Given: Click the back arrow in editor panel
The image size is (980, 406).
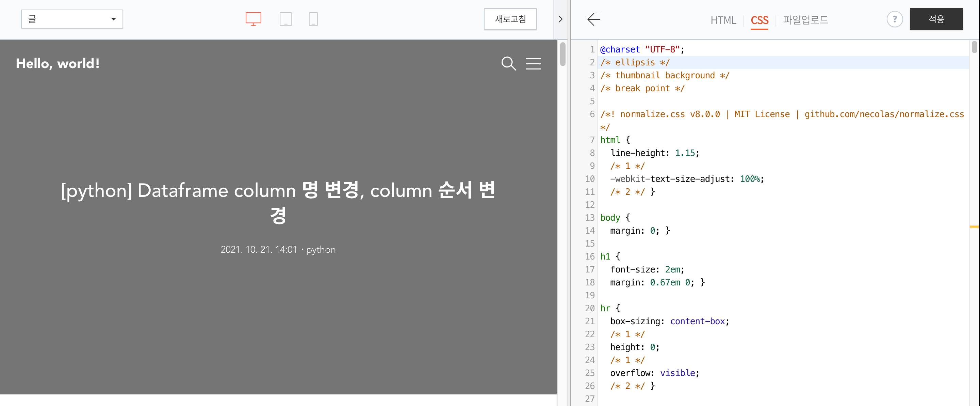Looking at the screenshot, I should point(593,19).
